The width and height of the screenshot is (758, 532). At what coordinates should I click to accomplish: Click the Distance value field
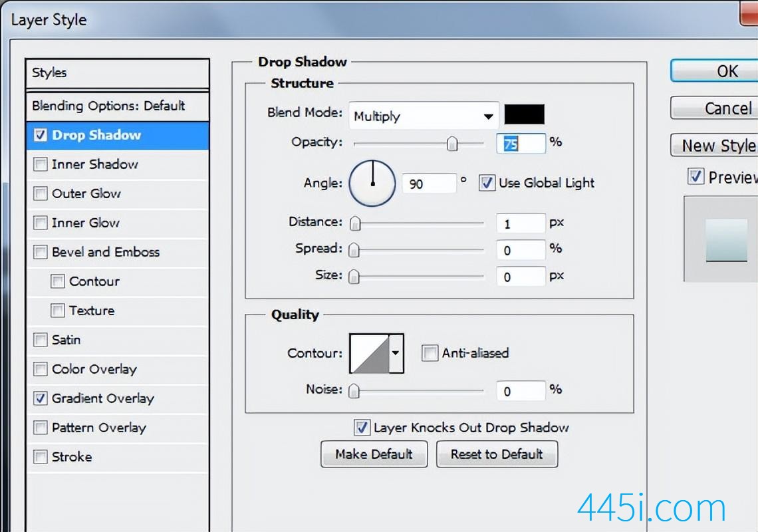click(x=521, y=223)
